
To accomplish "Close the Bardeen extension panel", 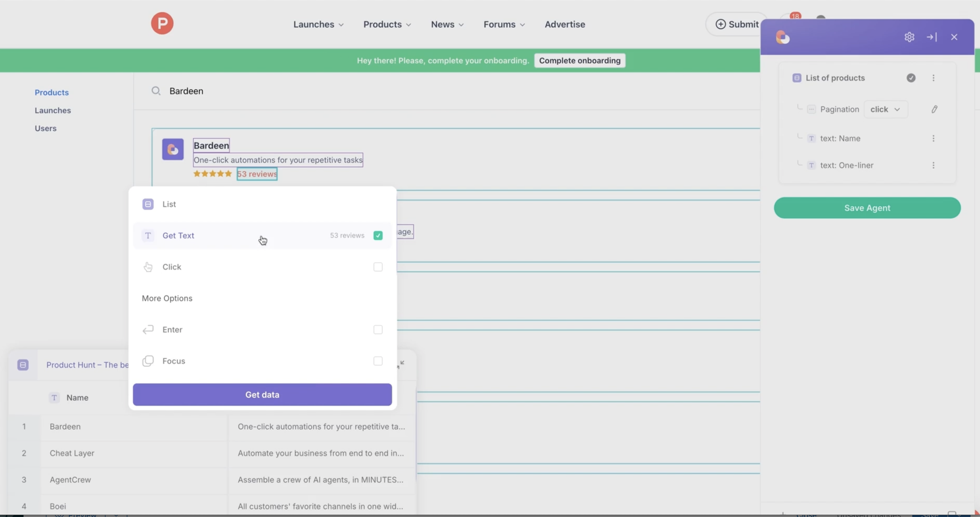I will pos(954,37).
